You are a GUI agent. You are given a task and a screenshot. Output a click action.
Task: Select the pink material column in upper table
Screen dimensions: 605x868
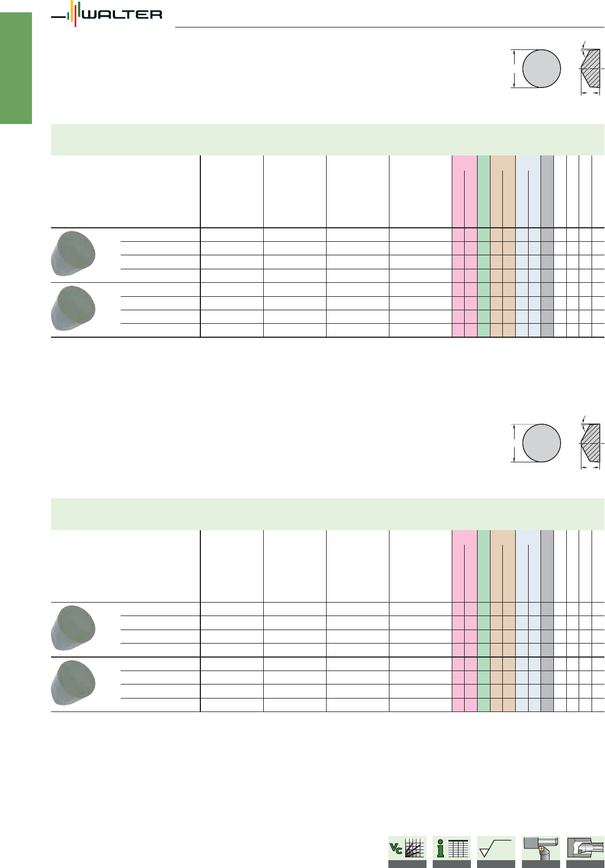click(464, 246)
